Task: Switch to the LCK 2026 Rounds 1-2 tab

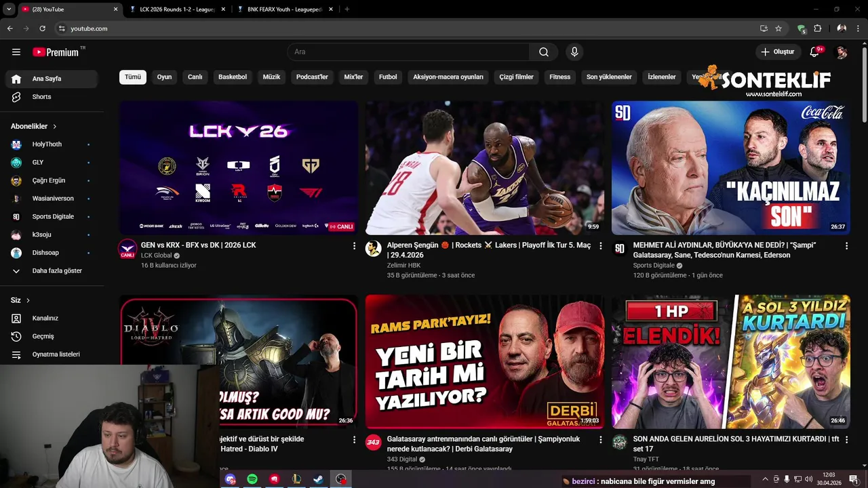Action: 178,9
